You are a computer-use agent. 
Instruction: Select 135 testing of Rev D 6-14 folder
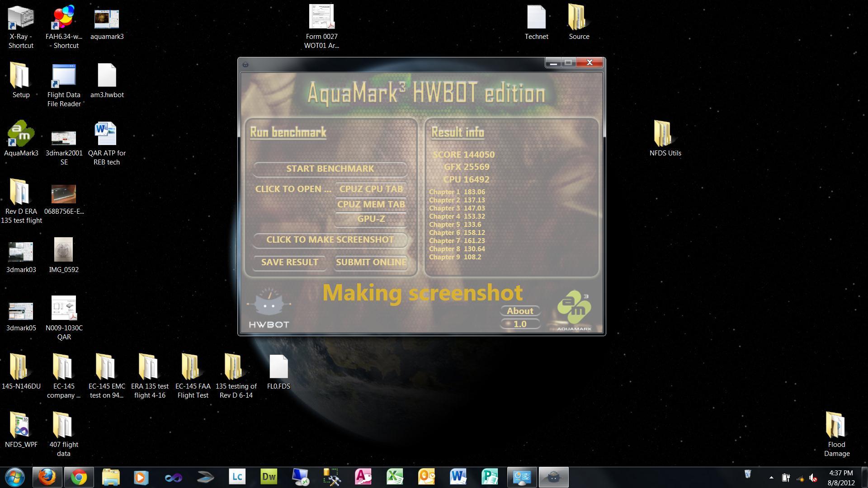point(236,376)
